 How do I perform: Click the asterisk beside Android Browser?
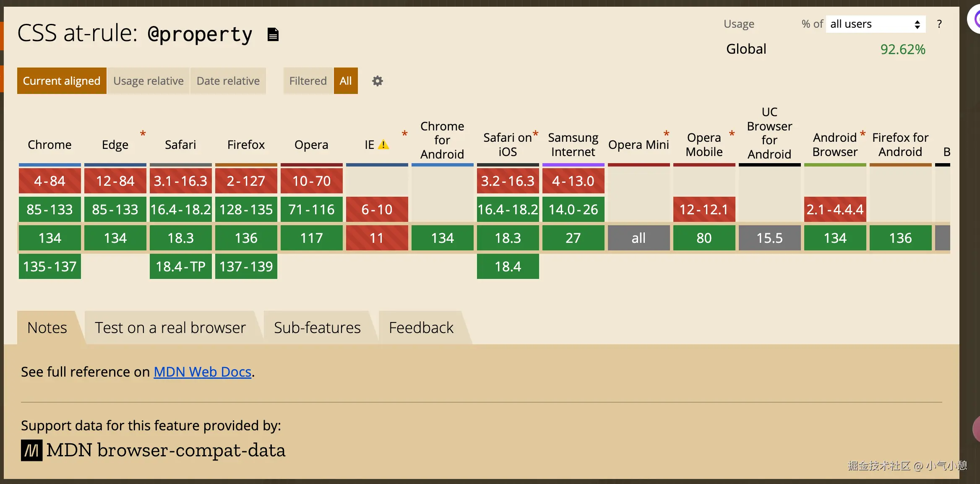point(863,134)
